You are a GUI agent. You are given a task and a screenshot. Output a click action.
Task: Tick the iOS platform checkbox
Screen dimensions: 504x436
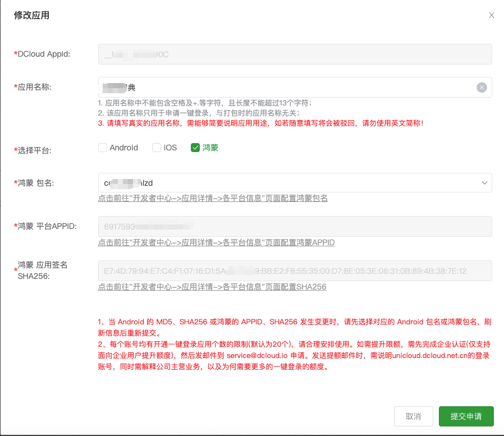pos(157,148)
